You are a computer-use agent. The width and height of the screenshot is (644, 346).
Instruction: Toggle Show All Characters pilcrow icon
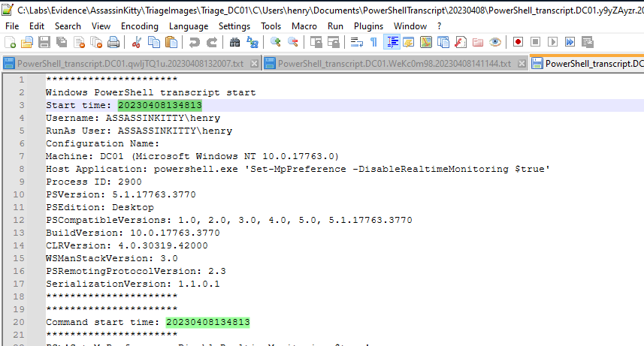tap(373, 42)
